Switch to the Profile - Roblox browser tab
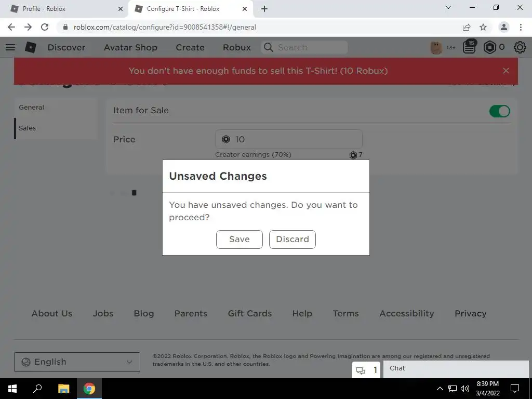This screenshot has width=532, height=399. click(64, 9)
